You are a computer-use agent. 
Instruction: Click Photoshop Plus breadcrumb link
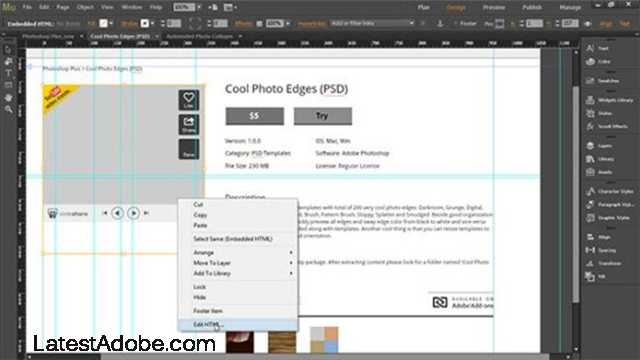click(x=61, y=69)
